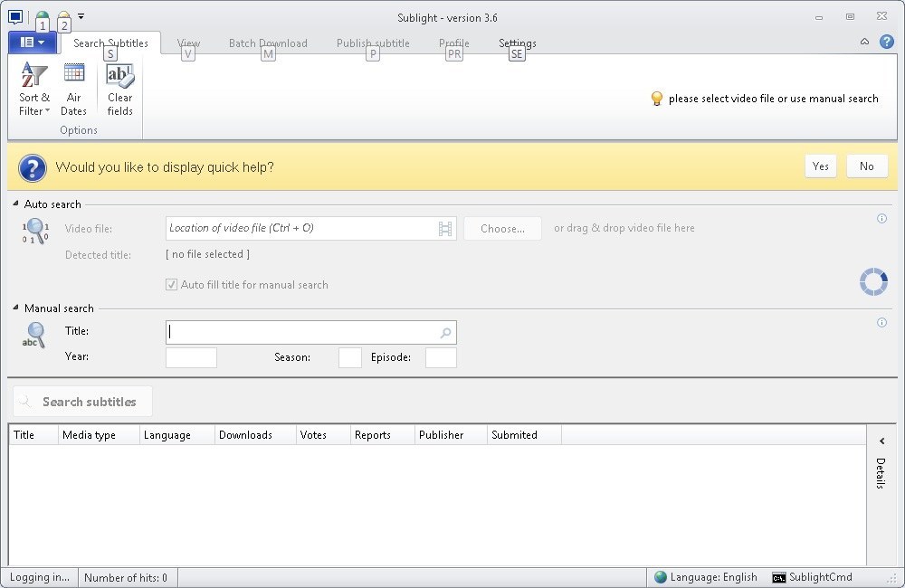Screen dimensions: 905x588
Task: Click the film strip icon in video field
Action: [x=445, y=229]
